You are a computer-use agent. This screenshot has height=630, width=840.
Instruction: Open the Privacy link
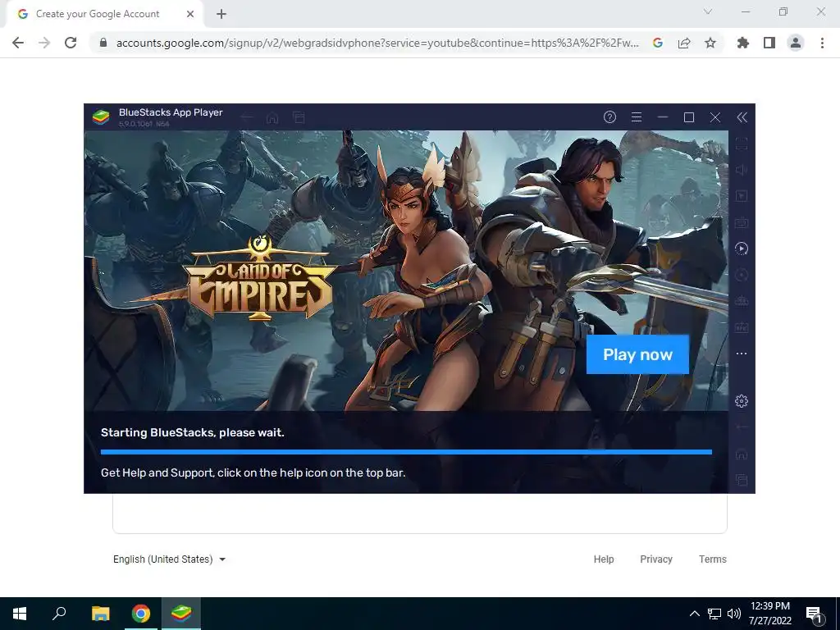point(656,559)
